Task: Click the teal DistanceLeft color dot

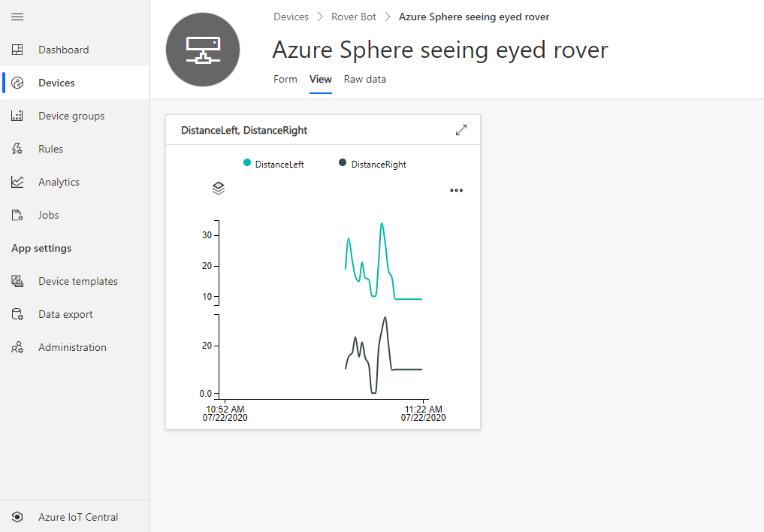Action: coord(247,163)
